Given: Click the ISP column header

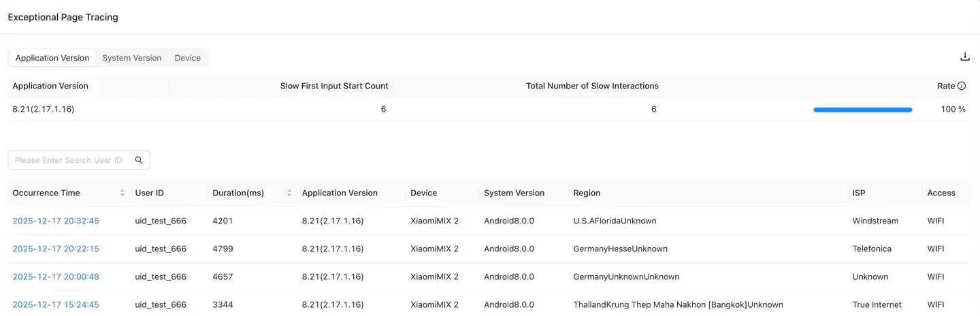Looking at the screenshot, I should pos(859,193).
